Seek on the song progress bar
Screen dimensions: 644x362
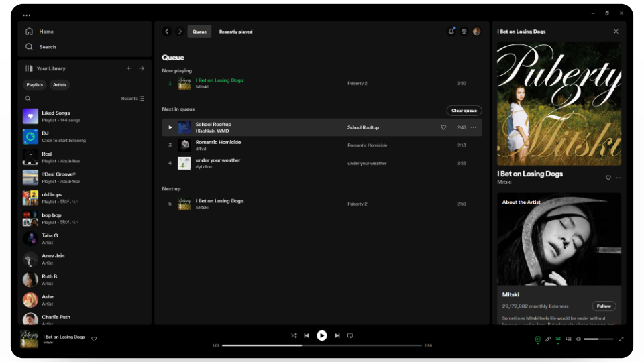[x=321, y=345]
